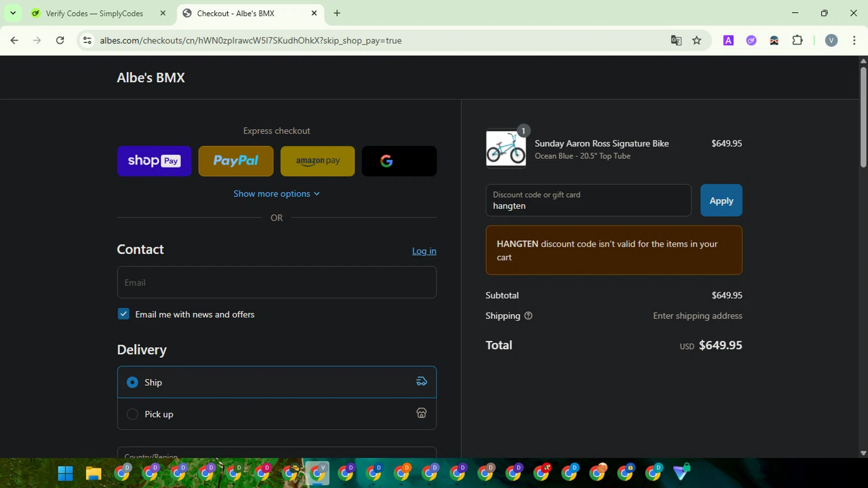
Task: Click the Express checkout heading
Action: (277, 131)
